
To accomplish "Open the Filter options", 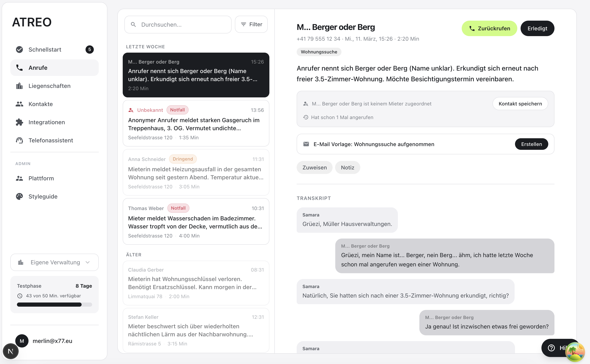I will [251, 24].
